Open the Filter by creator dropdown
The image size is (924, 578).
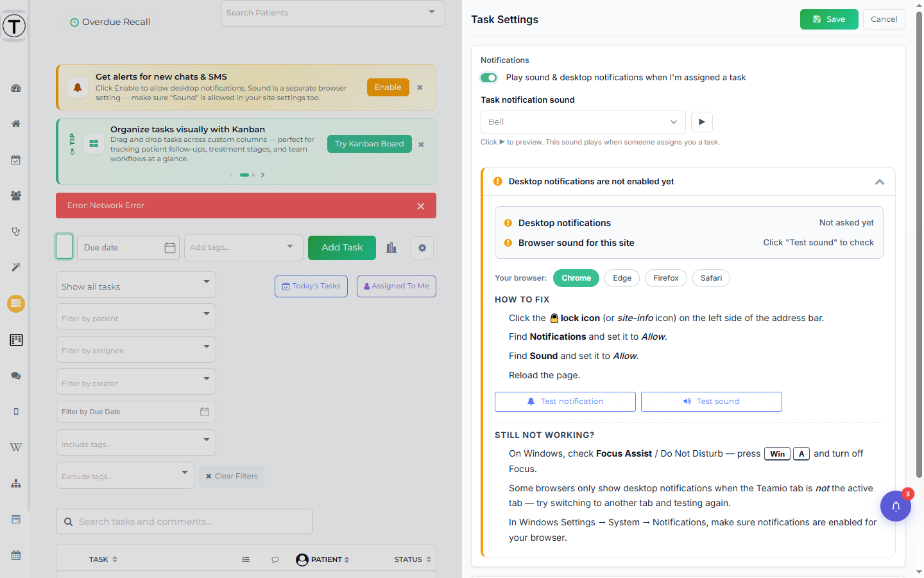click(x=136, y=382)
